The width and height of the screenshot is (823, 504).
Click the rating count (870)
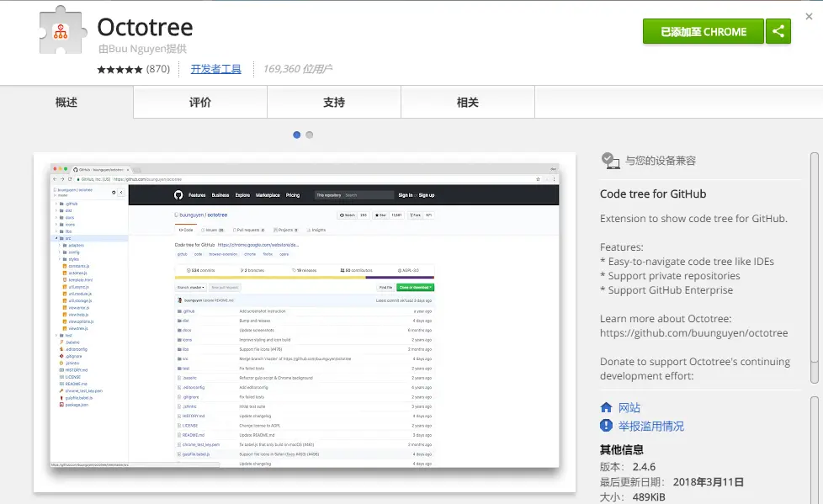tap(158, 69)
